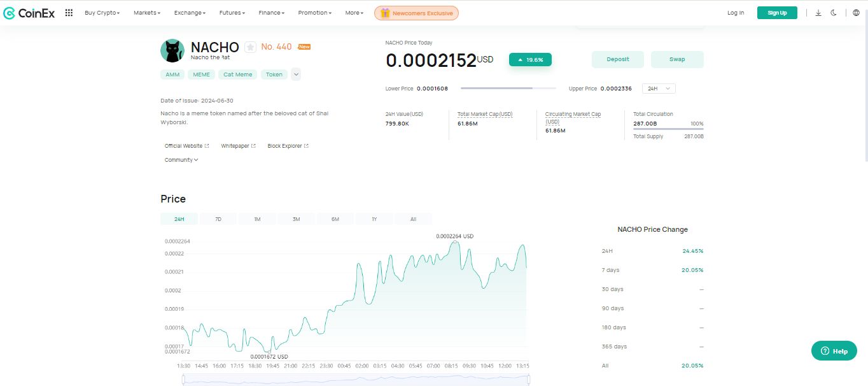
Task: Click the 24H Value 799.80K figure
Action: point(397,124)
